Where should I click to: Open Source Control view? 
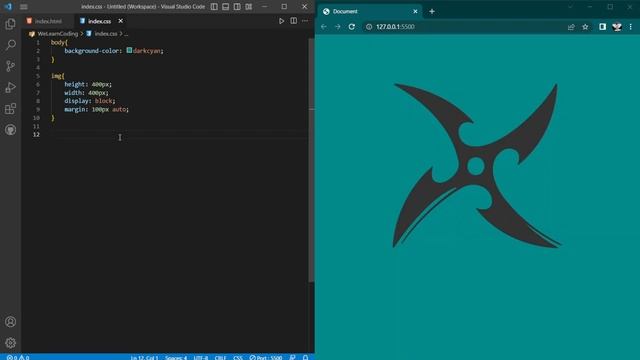[11, 66]
